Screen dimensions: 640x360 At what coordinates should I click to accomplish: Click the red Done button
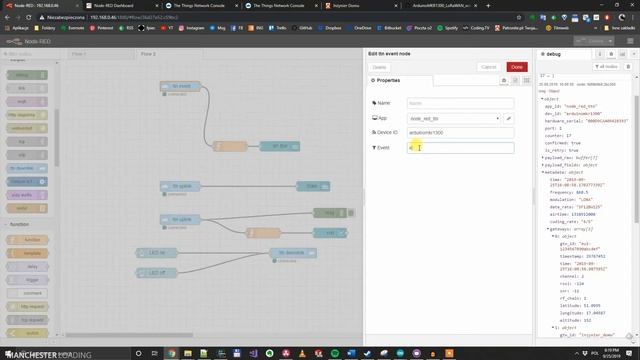point(517,67)
